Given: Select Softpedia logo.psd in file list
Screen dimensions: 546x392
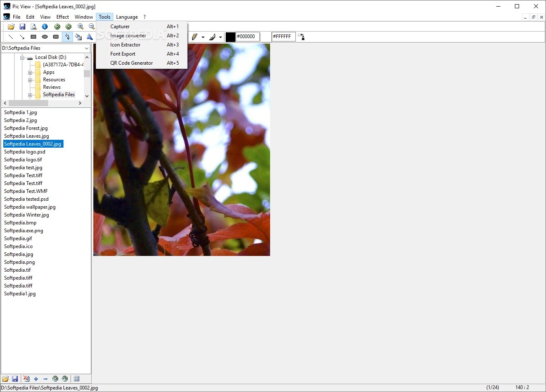Looking at the screenshot, I should pos(24,152).
